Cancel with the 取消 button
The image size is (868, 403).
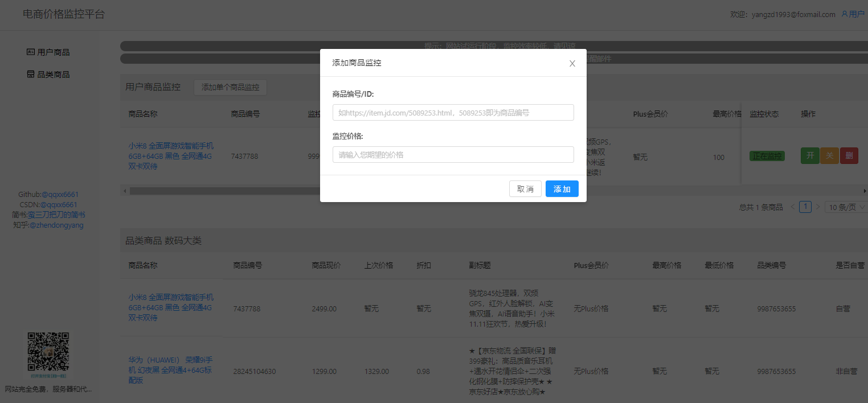(x=525, y=189)
